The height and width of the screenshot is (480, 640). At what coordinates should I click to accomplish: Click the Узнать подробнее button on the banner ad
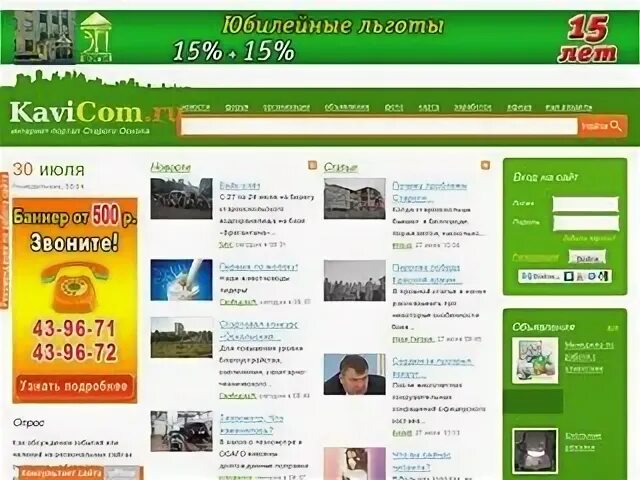point(74,385)
